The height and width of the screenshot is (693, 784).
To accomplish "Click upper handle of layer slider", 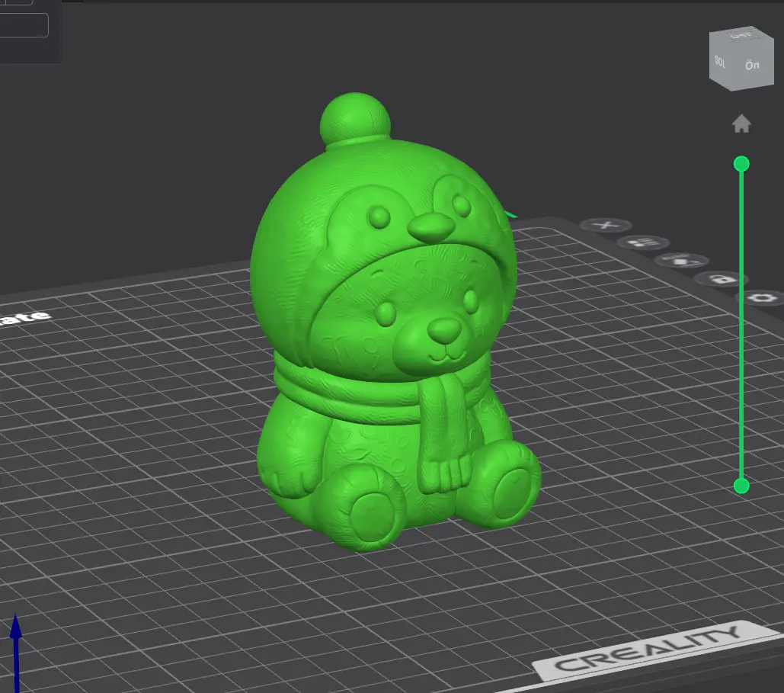I will click(x=741, y=164).
